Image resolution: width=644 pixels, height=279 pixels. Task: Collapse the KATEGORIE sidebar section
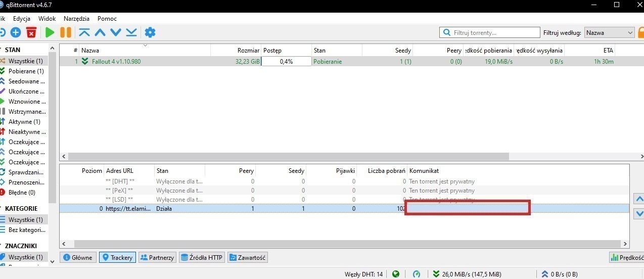[x=2, y=208]
